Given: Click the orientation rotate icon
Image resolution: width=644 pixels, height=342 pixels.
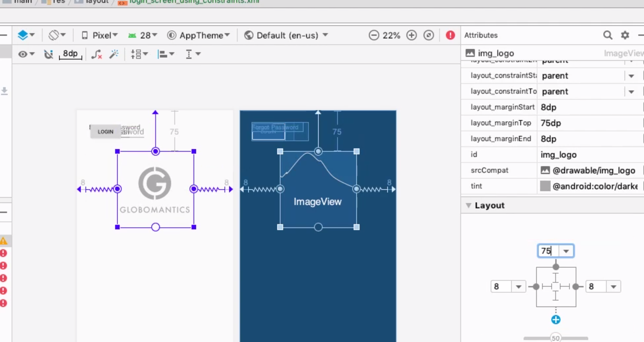Looking at the screenshot, I should point(57,35).
